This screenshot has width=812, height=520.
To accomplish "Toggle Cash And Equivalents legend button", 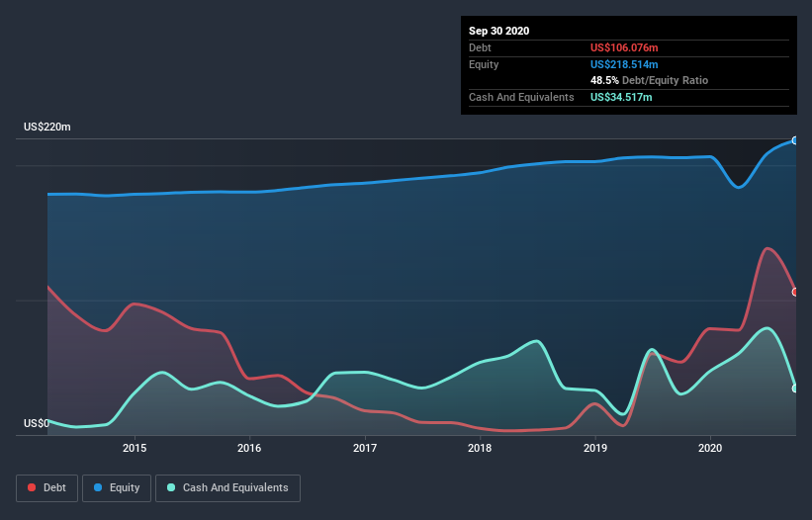I will [227, 488].
